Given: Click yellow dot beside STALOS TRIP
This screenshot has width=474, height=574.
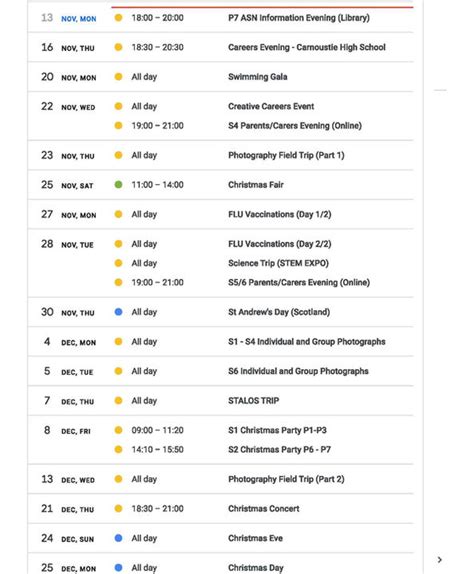Looking at the screenshot, I should [118, 400].
